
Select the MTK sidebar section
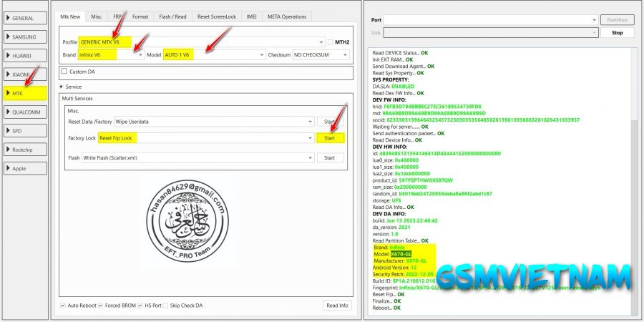coord(25,93)
